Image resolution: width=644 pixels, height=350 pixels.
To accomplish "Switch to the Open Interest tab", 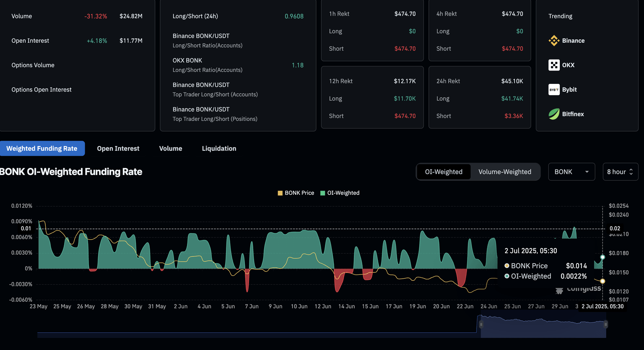I will click(x=118, y=149).
